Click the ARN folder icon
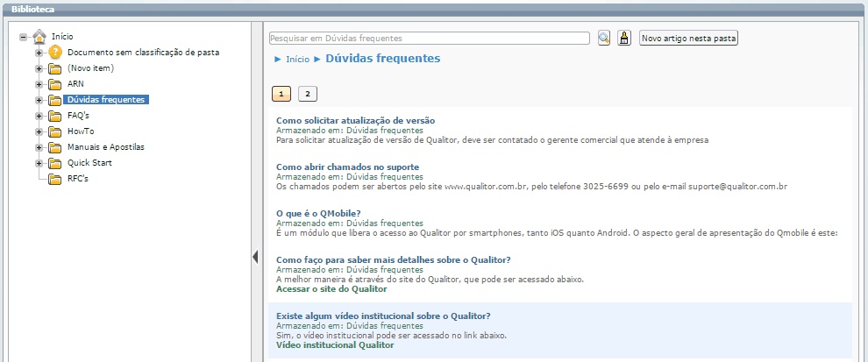 pos(55,84)
